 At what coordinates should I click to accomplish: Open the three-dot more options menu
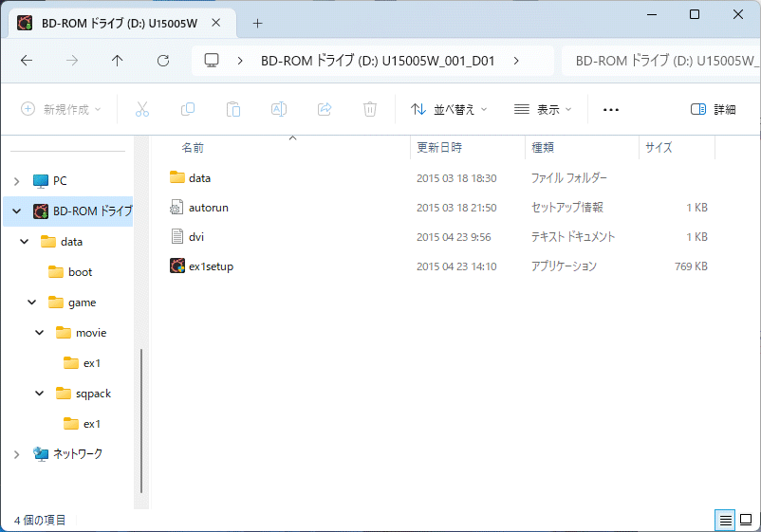(610, 110)
